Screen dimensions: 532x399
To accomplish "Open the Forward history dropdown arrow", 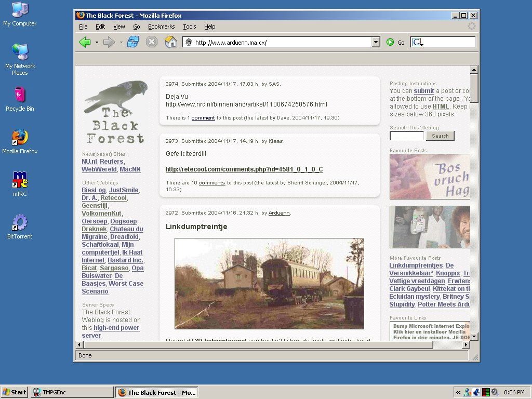I will pos(121,43).
